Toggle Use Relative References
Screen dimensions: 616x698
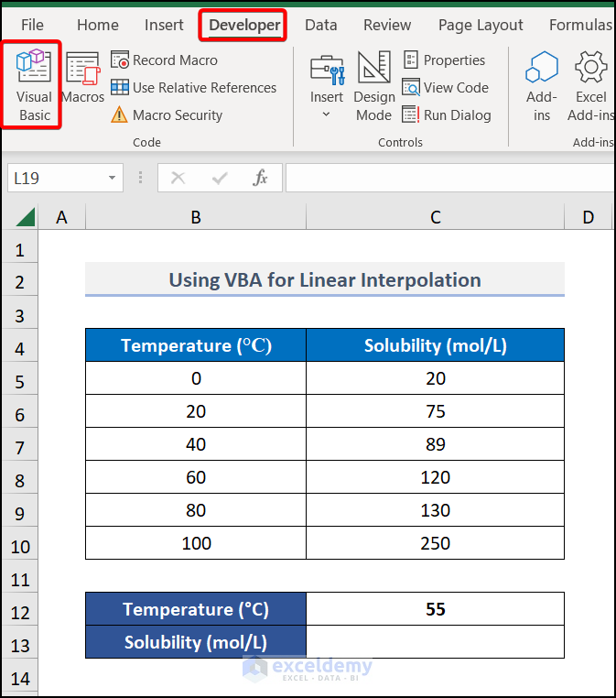tap(193, 88)
